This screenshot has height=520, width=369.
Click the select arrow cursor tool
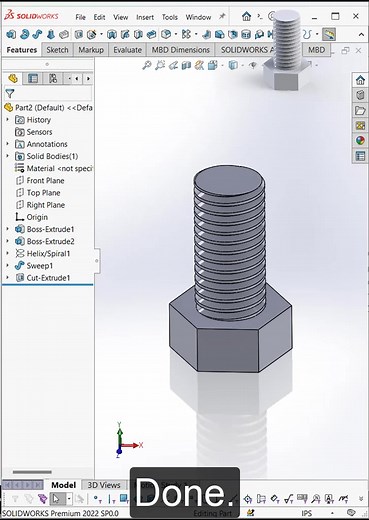pyautogui.click(x=57, y=499)
